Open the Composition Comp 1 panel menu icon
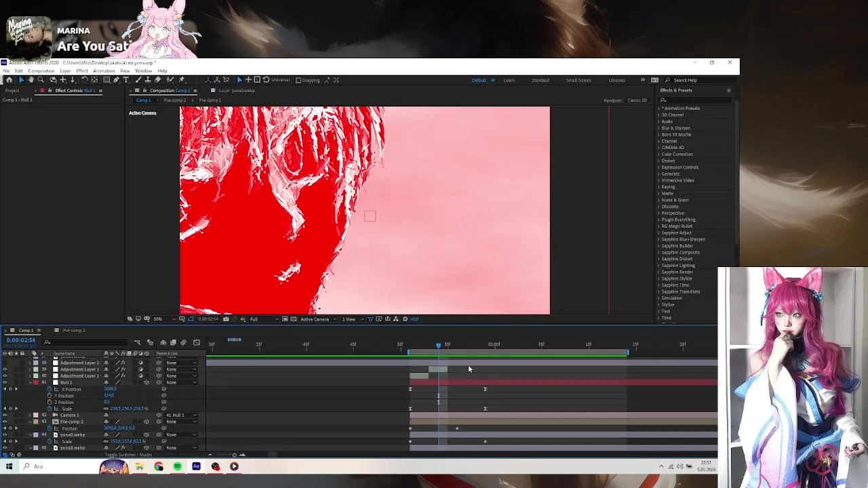Screen dimensions: 868x488 coord(195,91)
